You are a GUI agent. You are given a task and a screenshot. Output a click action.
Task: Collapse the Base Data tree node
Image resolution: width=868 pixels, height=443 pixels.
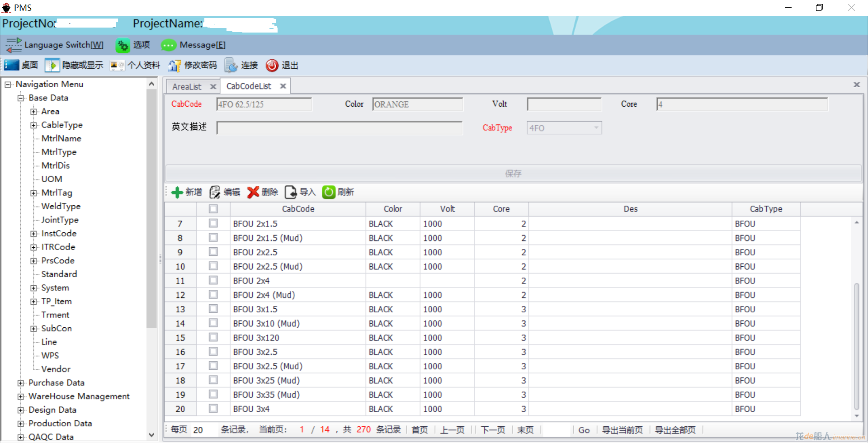(x=21, y=98)
